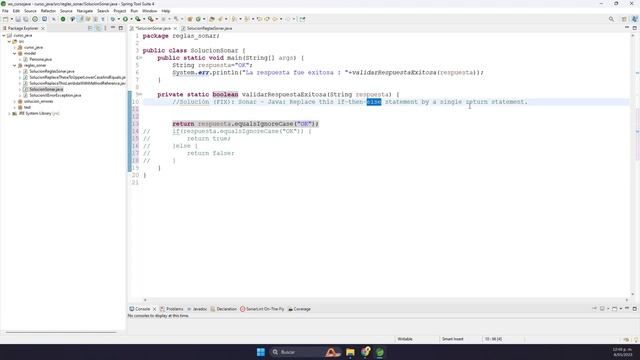Image resolution: width=640 pixels, height=360 pixels.
Task: Click the New Java Class icon
Action: 198,19
